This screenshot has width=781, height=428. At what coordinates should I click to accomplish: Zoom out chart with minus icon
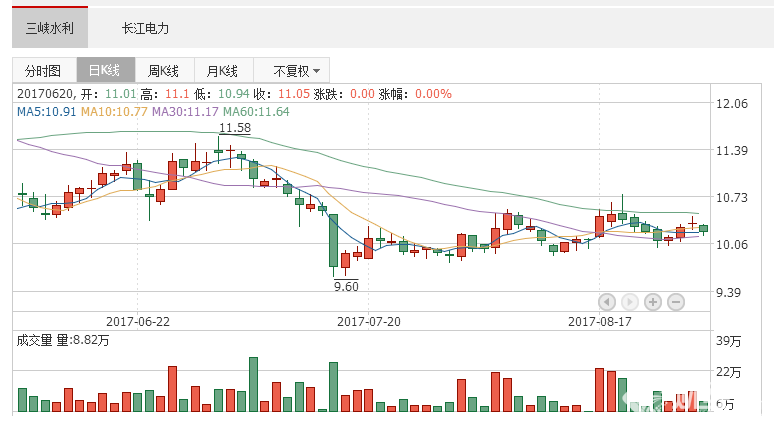(x=676, y=302)
